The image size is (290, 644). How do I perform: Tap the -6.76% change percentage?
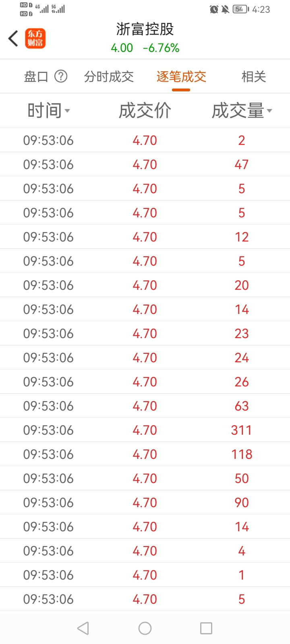point(161,48)
